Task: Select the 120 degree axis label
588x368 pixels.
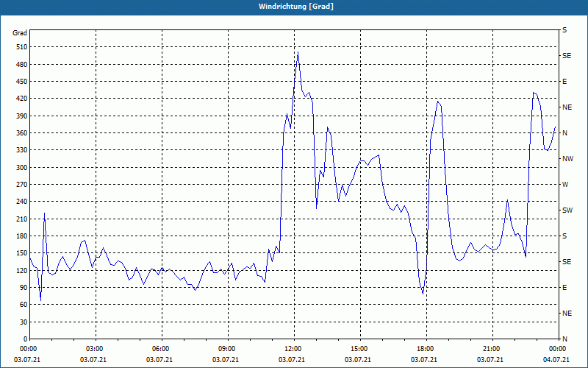Action: [22, 270]
